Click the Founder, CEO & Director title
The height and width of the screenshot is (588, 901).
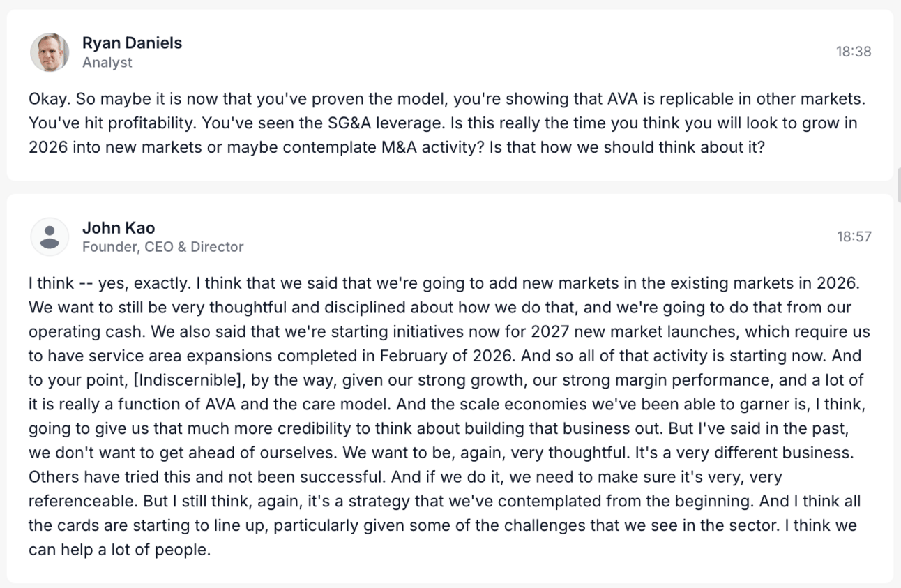tap(162, 247)
